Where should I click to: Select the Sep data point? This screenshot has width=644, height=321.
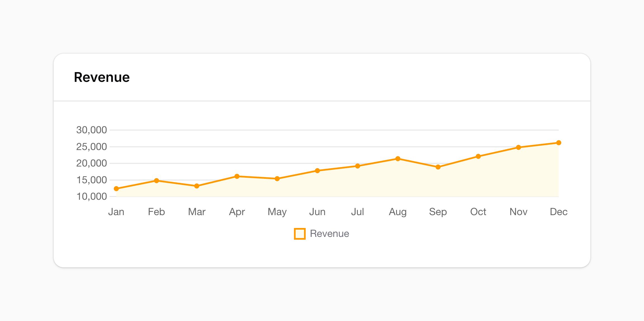click(438, 167)
